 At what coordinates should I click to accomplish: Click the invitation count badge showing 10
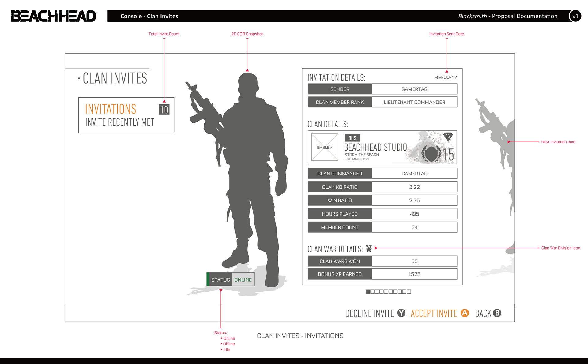click(164, 110)
